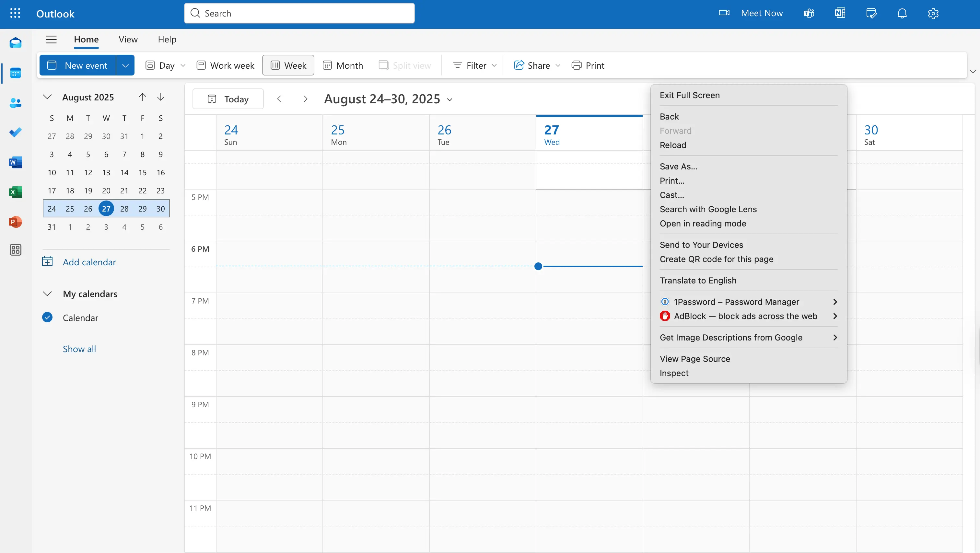Select August 15 in the mini calendar
This screenshot has height=553, width=980.
tap(142, 172)
